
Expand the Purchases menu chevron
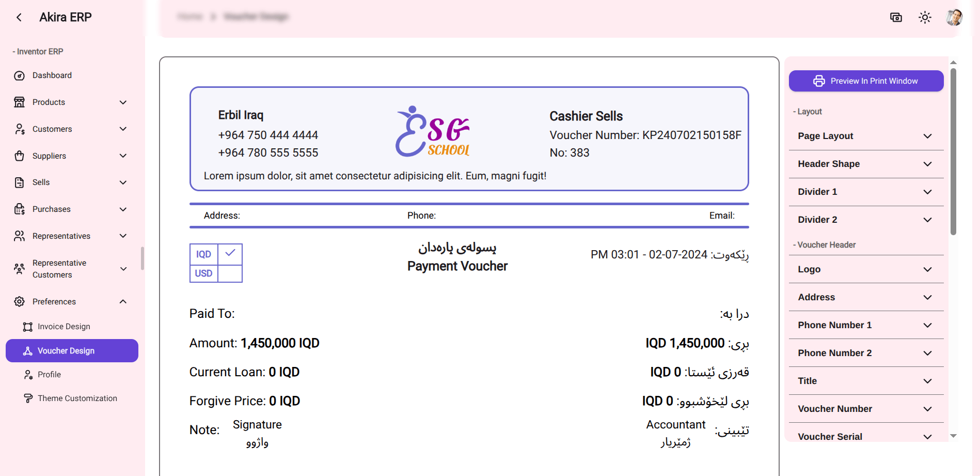click(123, 209)
